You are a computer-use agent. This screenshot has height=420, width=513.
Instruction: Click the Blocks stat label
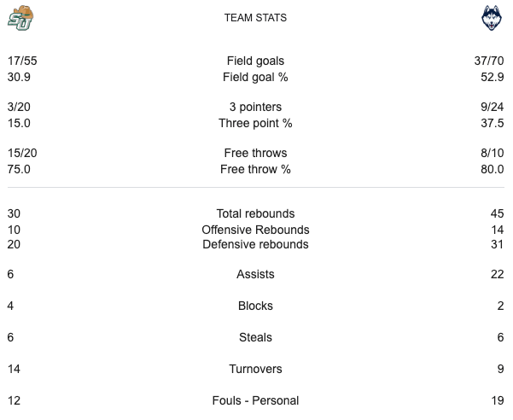pyautogui.click(x=256, y=306)
